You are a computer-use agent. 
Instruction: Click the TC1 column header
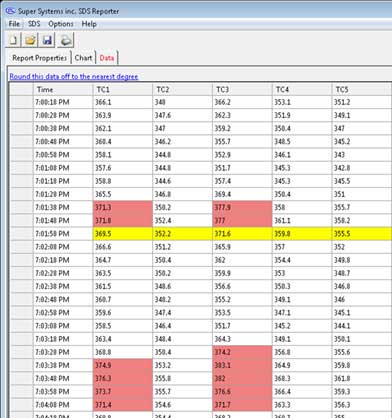(123, 89)
